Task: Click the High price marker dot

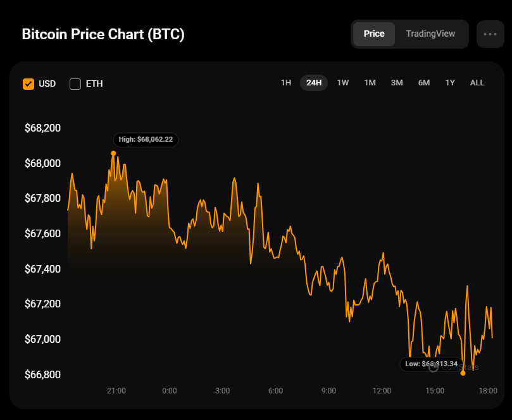Action: point(113,153)
